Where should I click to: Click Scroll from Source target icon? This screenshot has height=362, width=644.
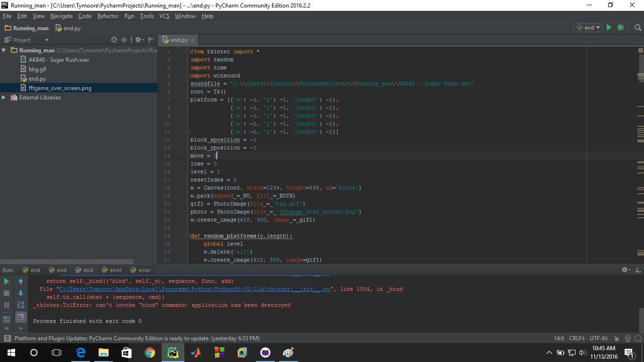point(114,40)
